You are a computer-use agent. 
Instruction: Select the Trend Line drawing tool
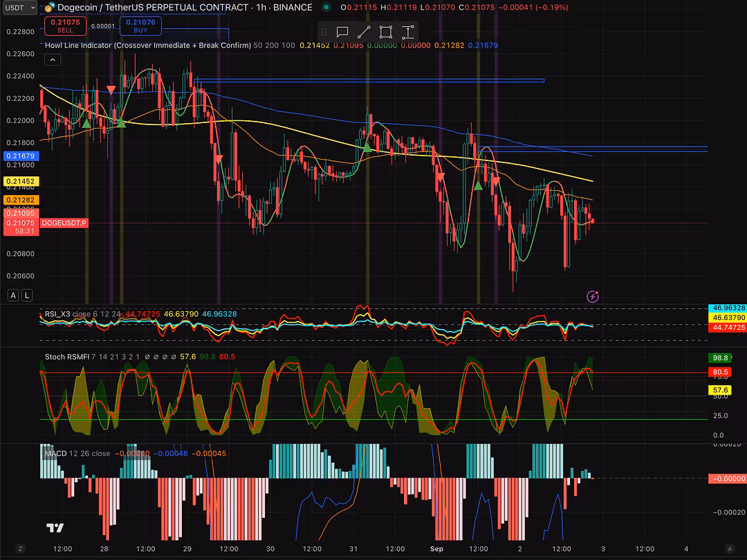coord(363,32)
